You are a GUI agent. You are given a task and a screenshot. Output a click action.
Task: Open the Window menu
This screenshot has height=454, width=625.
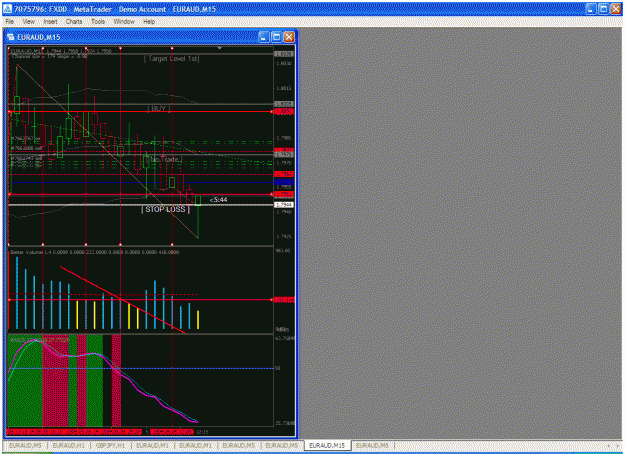(124, 22)
